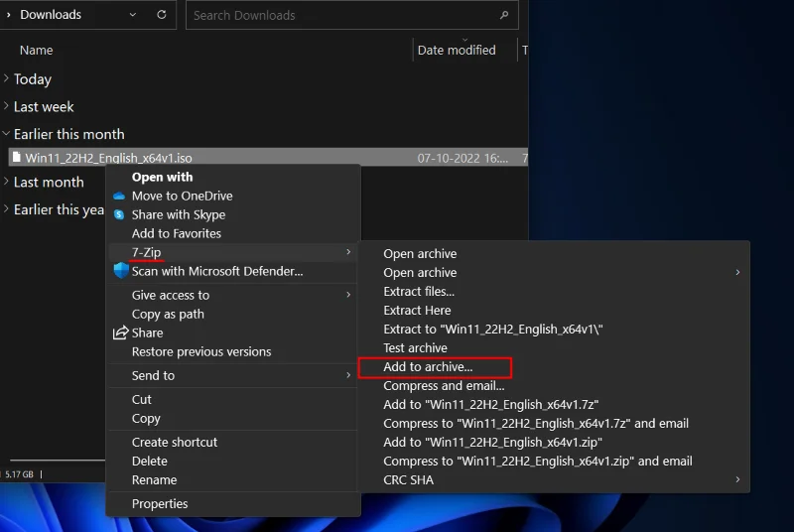Select Compress to .7z and email
Viewport: 794px width, 532px height.
[536, 423]
